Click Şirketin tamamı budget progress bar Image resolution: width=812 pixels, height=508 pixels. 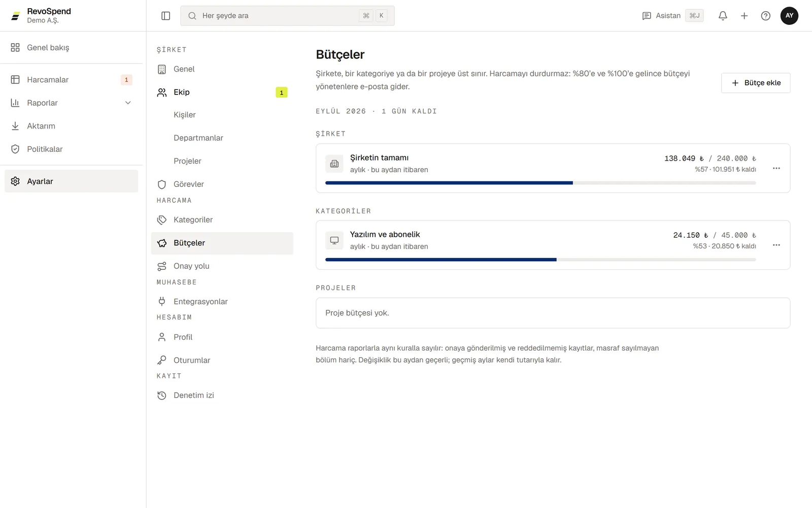[540, 183]
